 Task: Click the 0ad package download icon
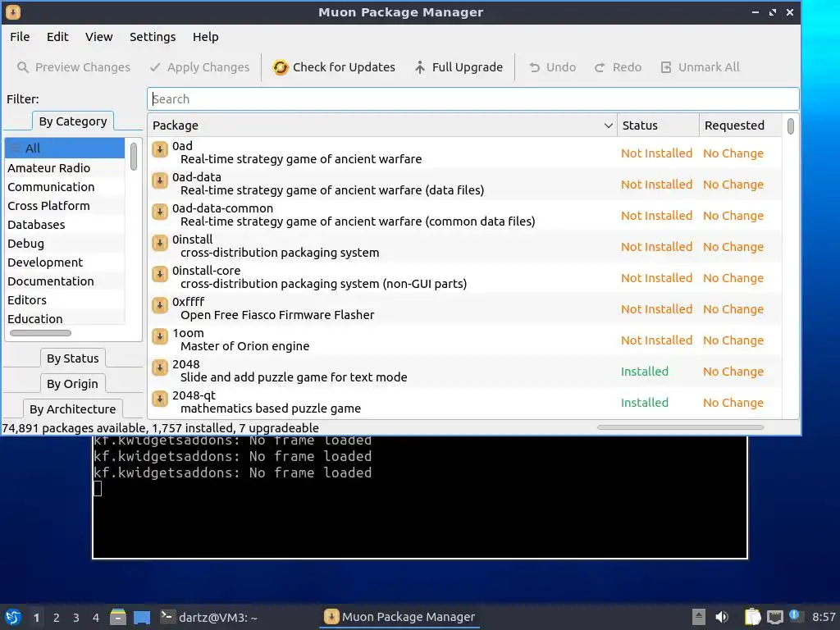160,149
